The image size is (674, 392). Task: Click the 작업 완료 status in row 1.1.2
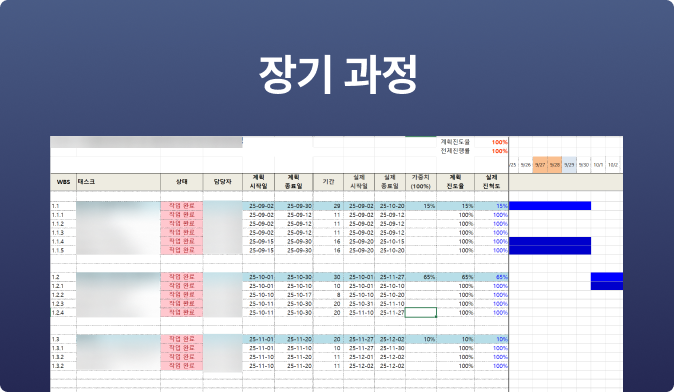coord(181,224)
